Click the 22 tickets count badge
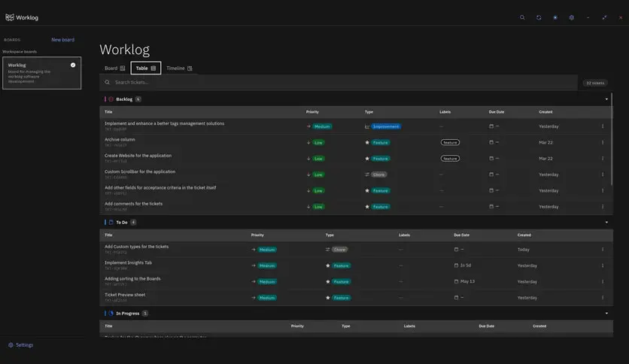The width and height of the screenshot is (629, 364). 595,83
